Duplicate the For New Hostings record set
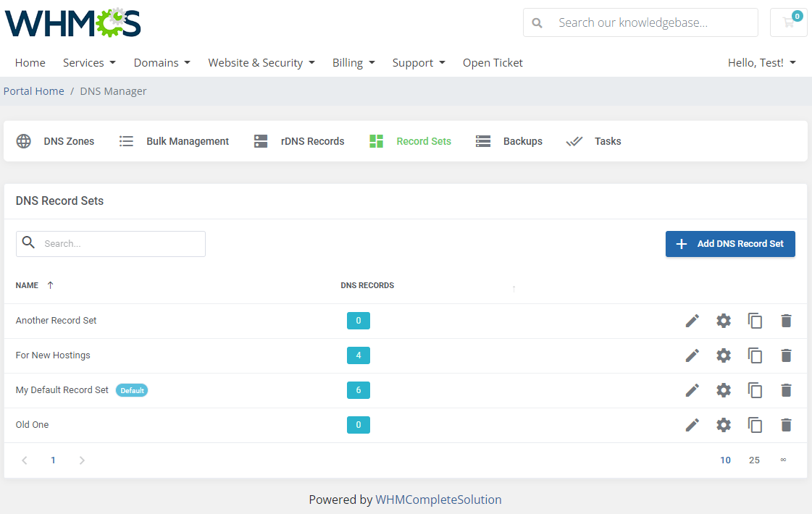 [x=755, y=355]
